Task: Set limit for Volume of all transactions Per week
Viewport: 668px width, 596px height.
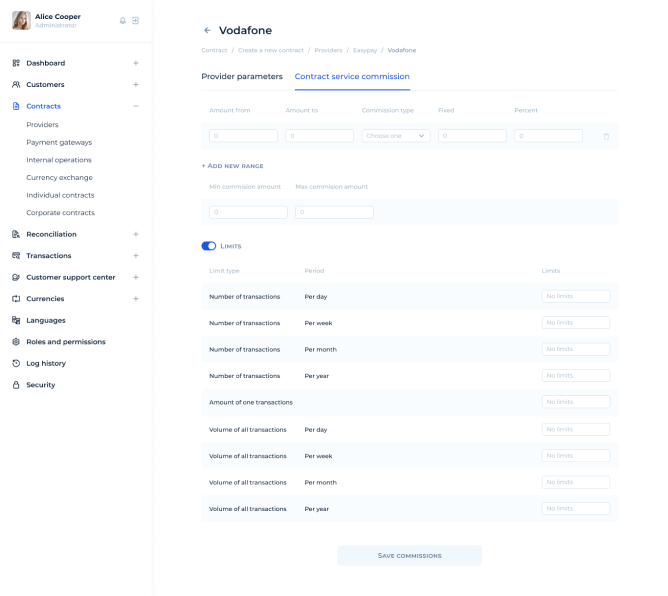Action: (x=576, y=456)
